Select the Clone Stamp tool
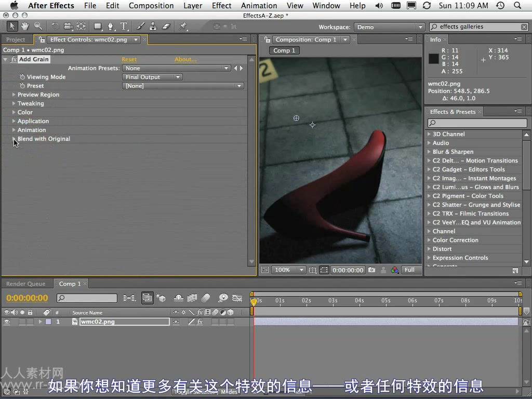This screenshot has height=399, width=532. 153,26
